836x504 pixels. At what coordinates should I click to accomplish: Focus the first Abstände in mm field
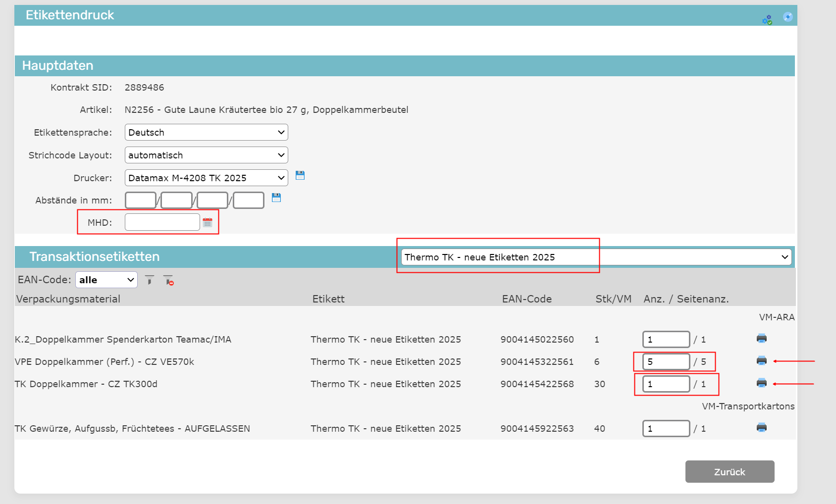click(141, 201)
